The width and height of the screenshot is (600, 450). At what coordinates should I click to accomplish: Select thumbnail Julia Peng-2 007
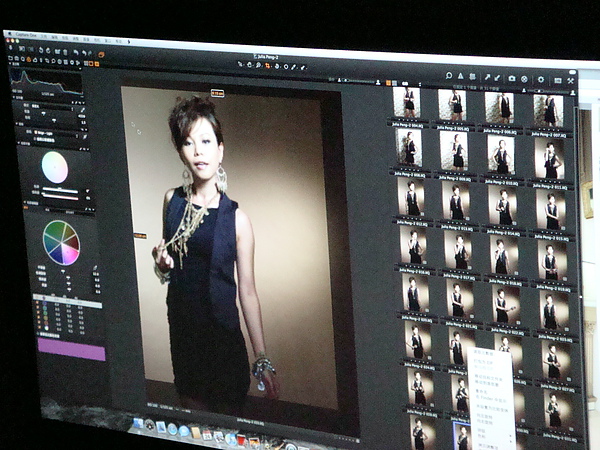pos(548,111)
